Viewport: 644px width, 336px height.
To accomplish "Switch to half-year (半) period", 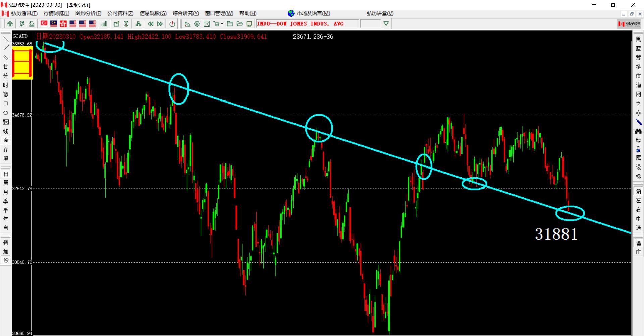I will click(x=6, y=210).
